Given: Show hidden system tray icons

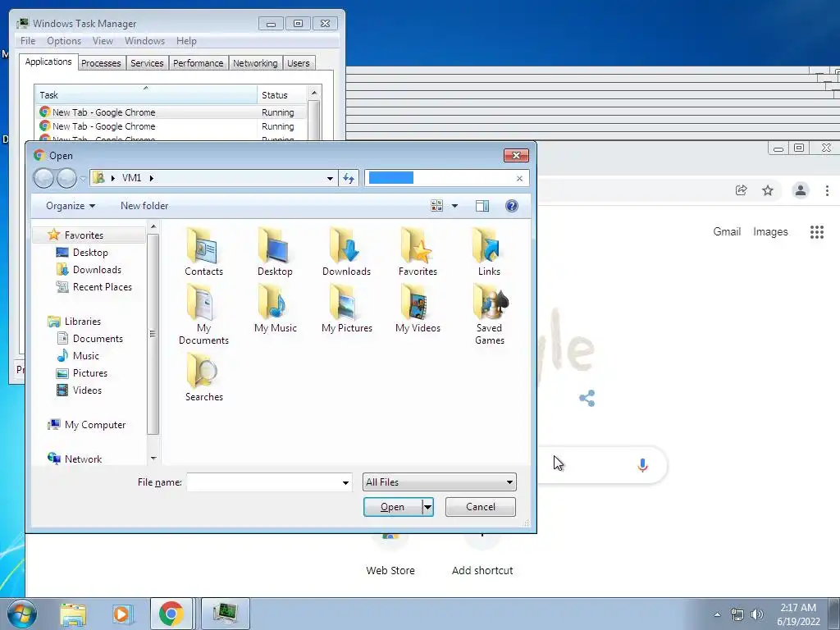Looking at the screenshot, I should click(717, 614).
